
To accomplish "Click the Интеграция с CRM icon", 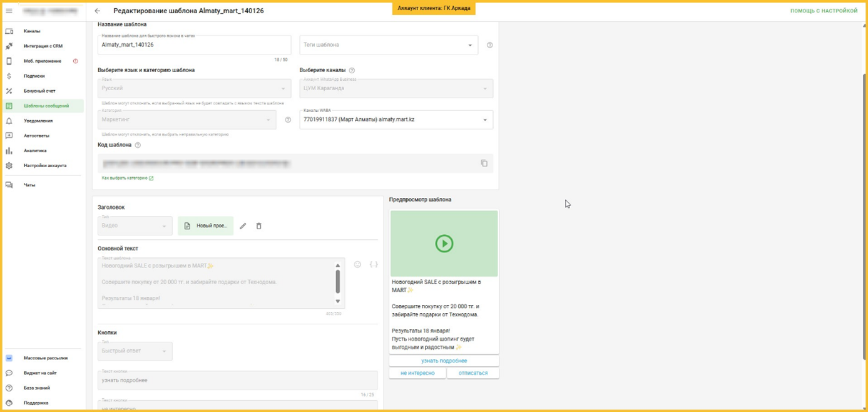I will click(x=9, y=46).
